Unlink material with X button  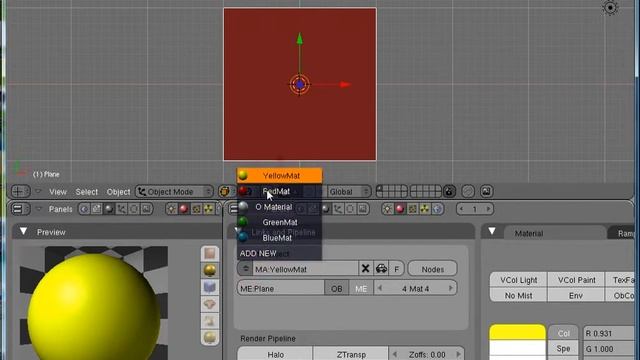(x=366, y=269)
